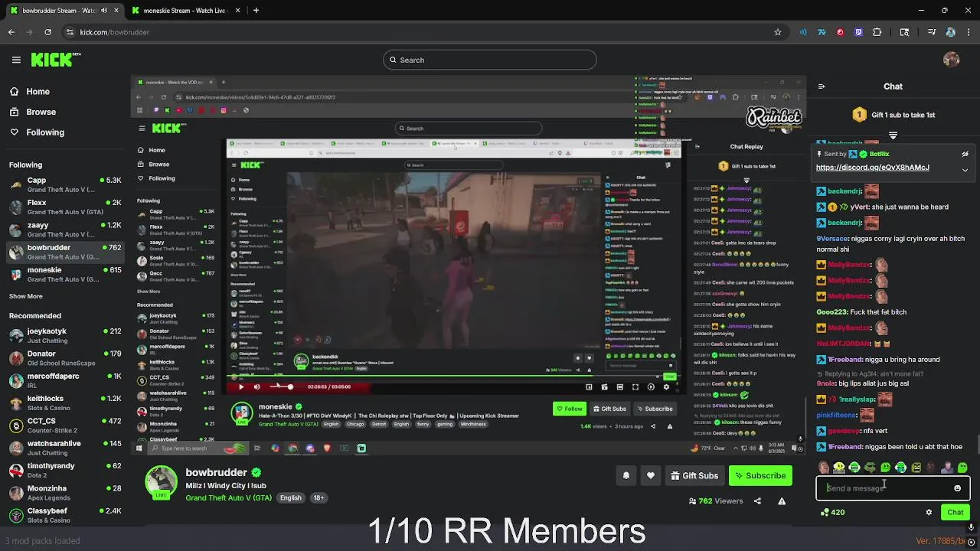Open the discord.gg invite link

tap(872, 168)
